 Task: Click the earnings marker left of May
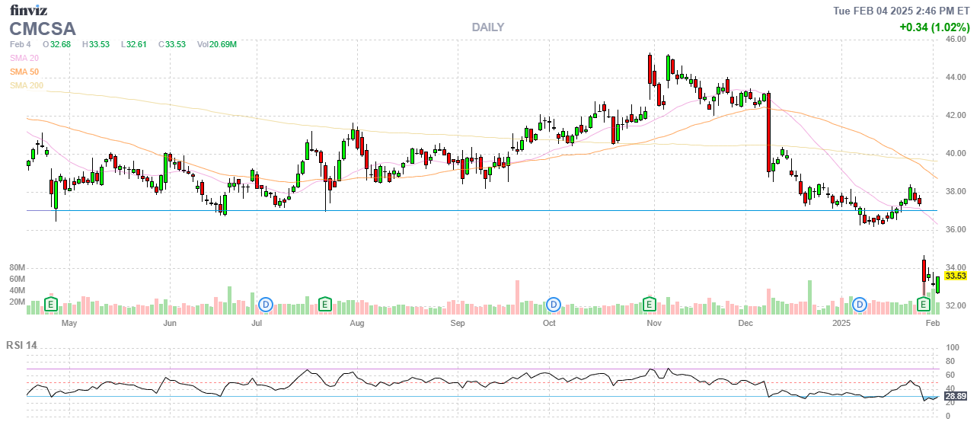(x=51, y=305)
